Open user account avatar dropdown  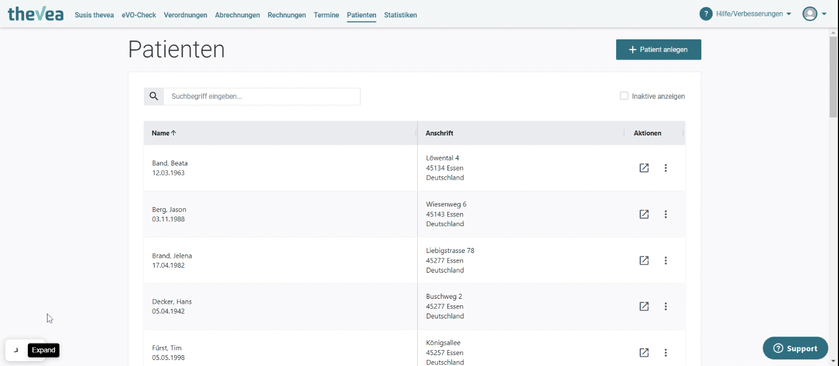click(x=814, y=14)
